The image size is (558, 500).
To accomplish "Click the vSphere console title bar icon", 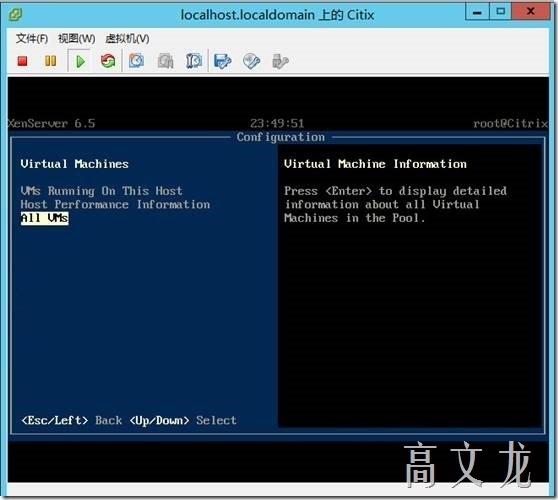I will click(x=15, y=15).
